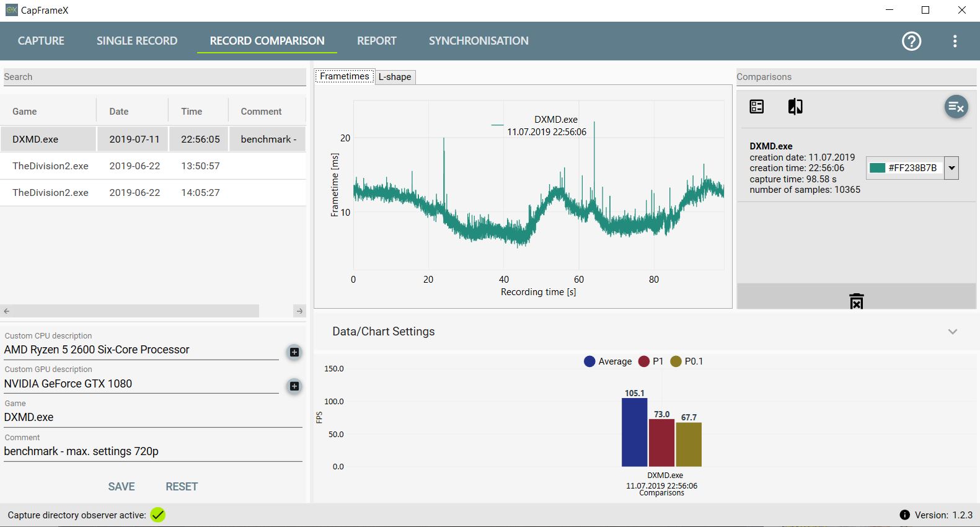980x527 pixels.
Task: Click the CapFrameX app logo
Action: click(x=11, y=10)
